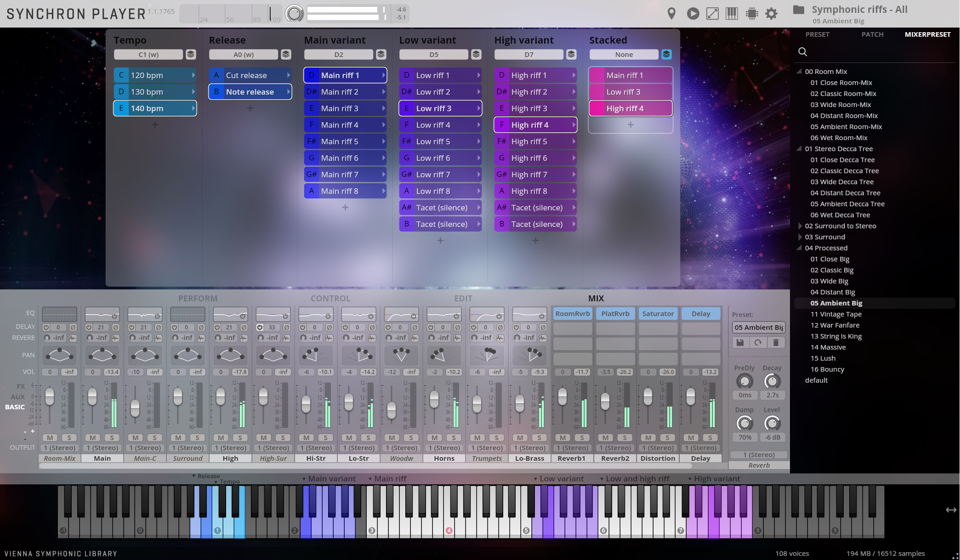Delete the reverb preset with the trash icon

point(777,342)
